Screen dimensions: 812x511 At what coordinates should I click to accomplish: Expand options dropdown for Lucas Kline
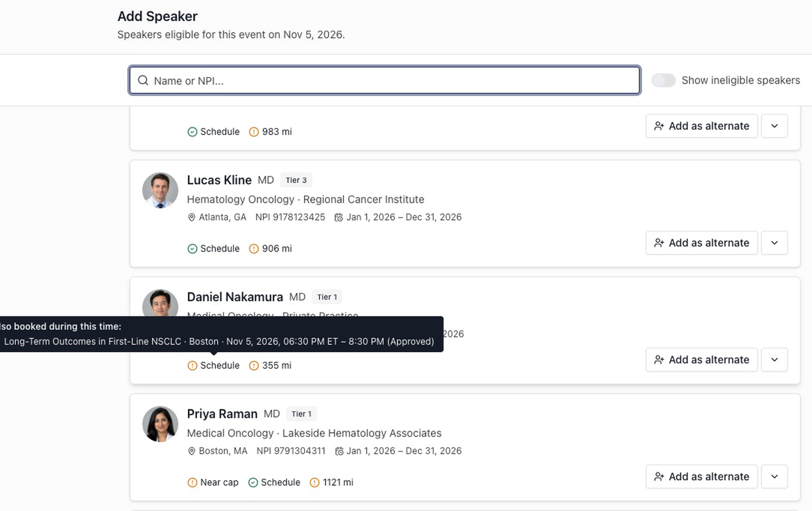point(774,243)
